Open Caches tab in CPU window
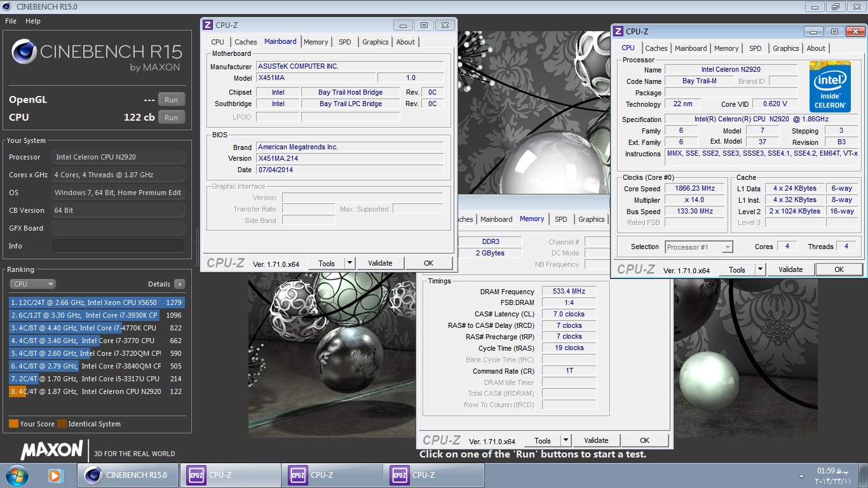 (656, 48)
